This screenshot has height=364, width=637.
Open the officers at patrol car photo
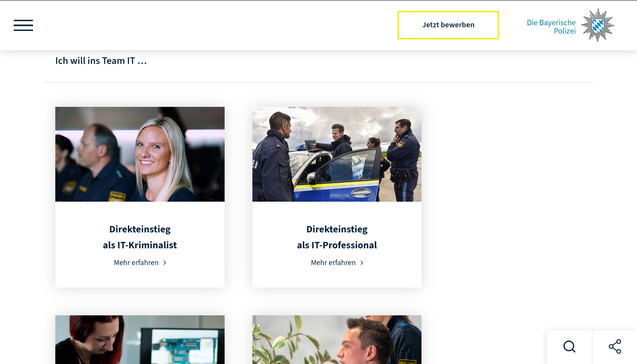click(337, 154)
